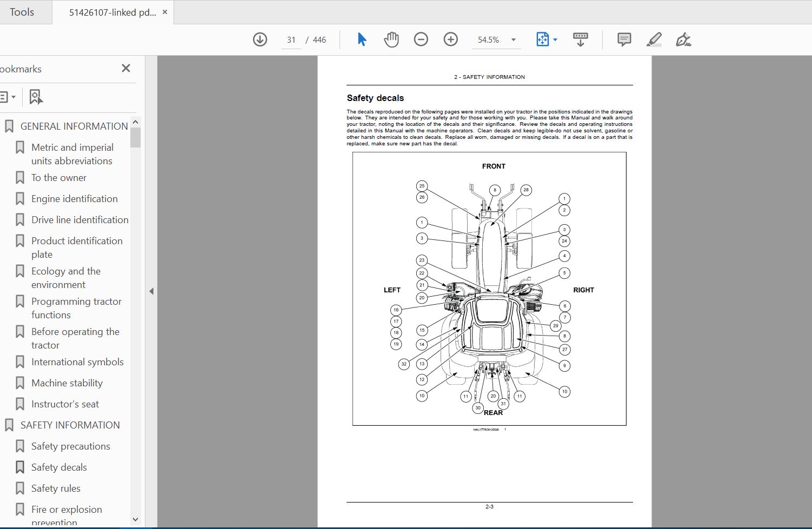Screen dimensions: 812x529
Task: Click the bookmarks panel scroll down arrow
Action: tap(135, 519)
